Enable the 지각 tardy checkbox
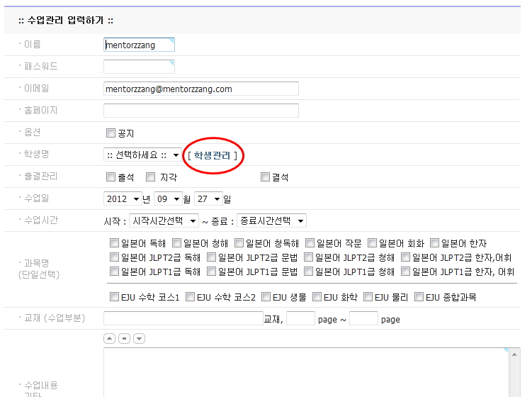The height and width of the screenshot is (397, 532). tap(150, 177)
